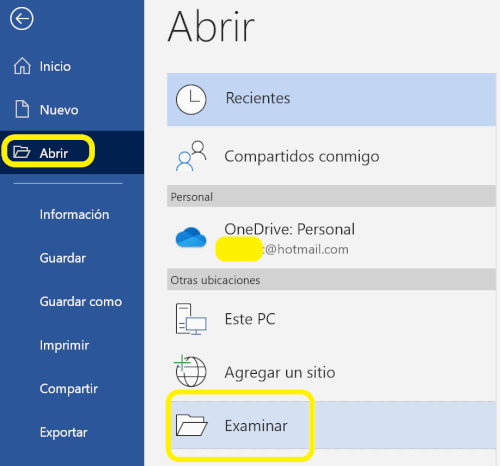Select Abrir in the sidebar
The height and width of the screenshot is (466, 500).
pyautogui.click(x=72, y=152)
